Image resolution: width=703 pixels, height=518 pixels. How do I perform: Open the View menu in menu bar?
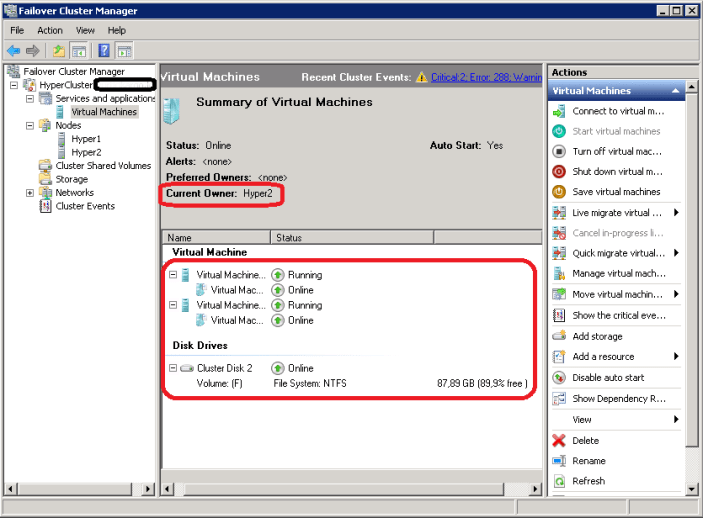point(85,30)
